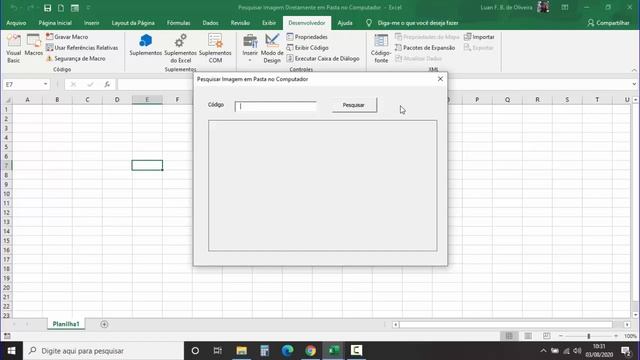Switch to Page Layout view in status bar
Screen dimensions: 640x360
click(528, 336)
